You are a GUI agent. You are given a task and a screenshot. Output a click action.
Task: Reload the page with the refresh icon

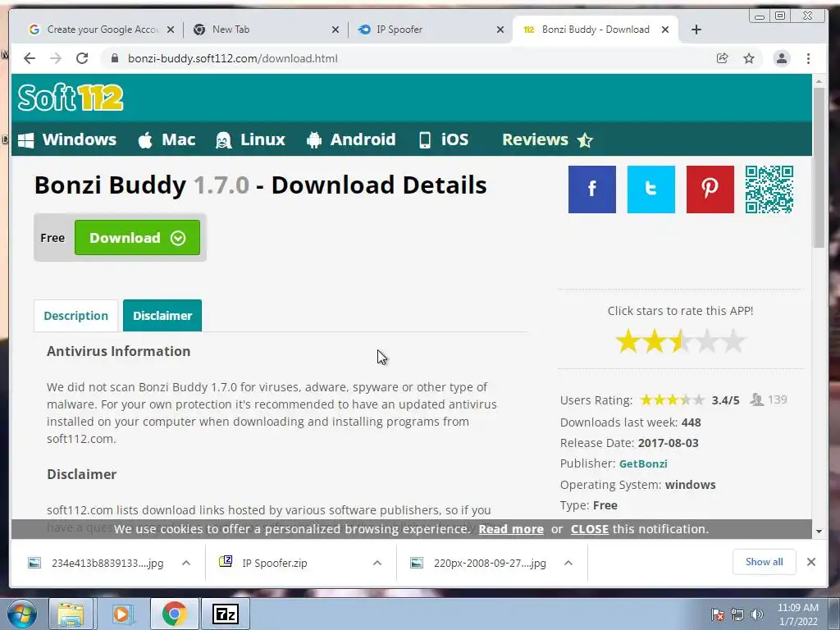coord(82,58)
